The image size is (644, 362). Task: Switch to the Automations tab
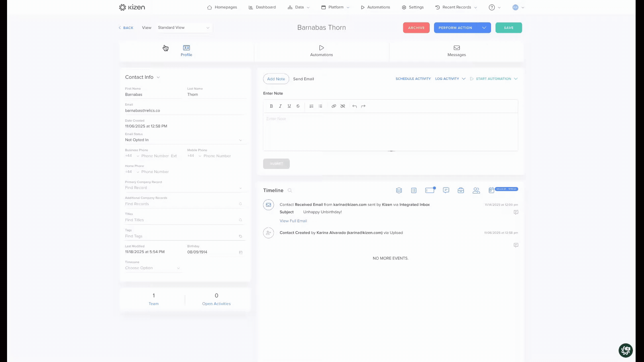click(x=321, y=51)
